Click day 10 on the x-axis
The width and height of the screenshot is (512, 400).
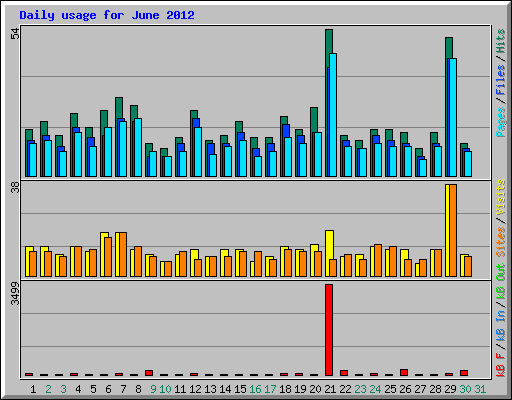tap(165, 389)
